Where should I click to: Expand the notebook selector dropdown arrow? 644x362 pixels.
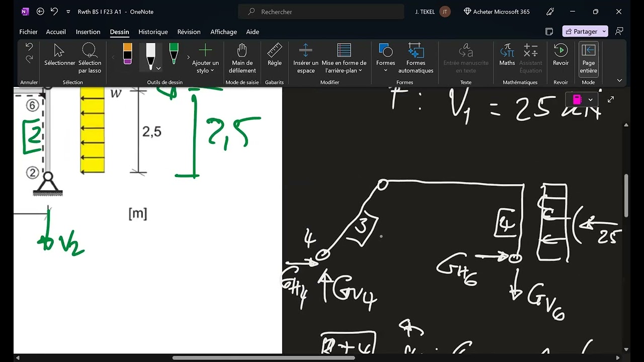tap(591, 100)
